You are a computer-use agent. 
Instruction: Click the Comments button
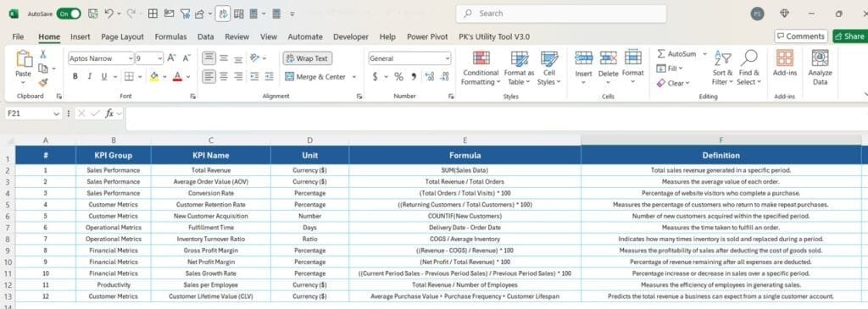pyautogui.click(x=800, y=36)
